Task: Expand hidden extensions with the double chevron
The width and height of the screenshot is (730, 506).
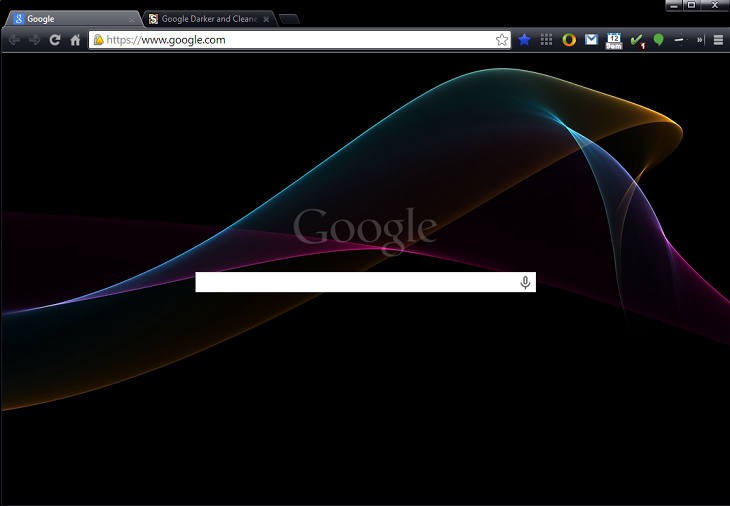Action: click(699, 40)
